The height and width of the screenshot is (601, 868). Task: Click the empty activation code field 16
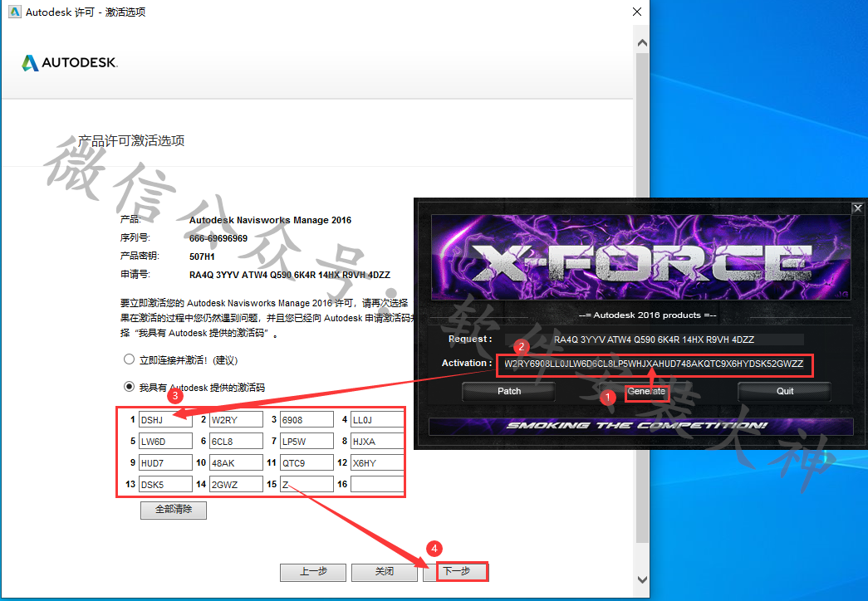click(378, 484)
